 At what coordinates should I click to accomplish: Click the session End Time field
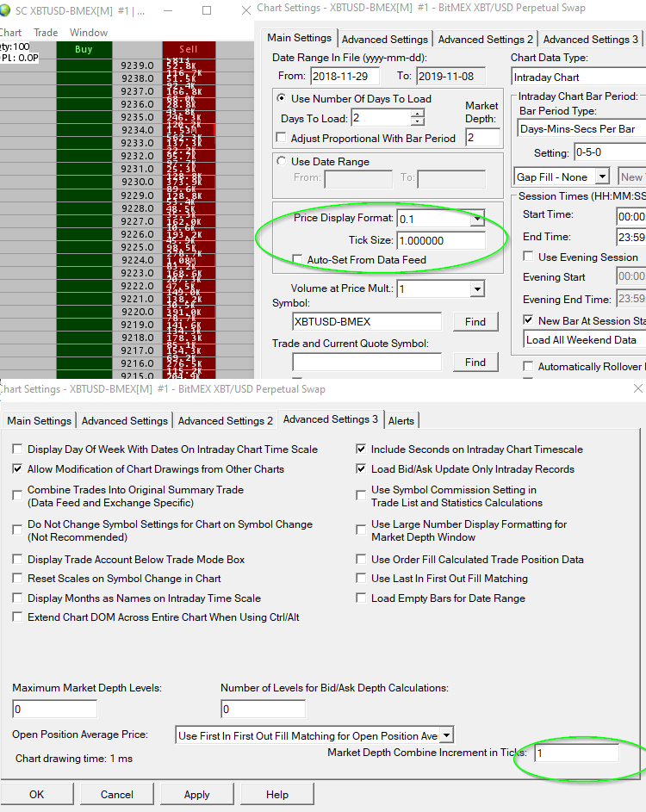(x=631, y=238)
